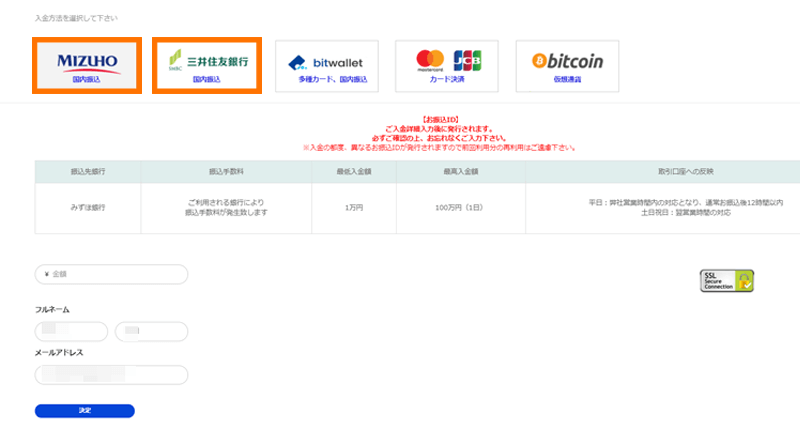Click the second full name field
This screenshot has width=800, height=435.
click(152, 331)
